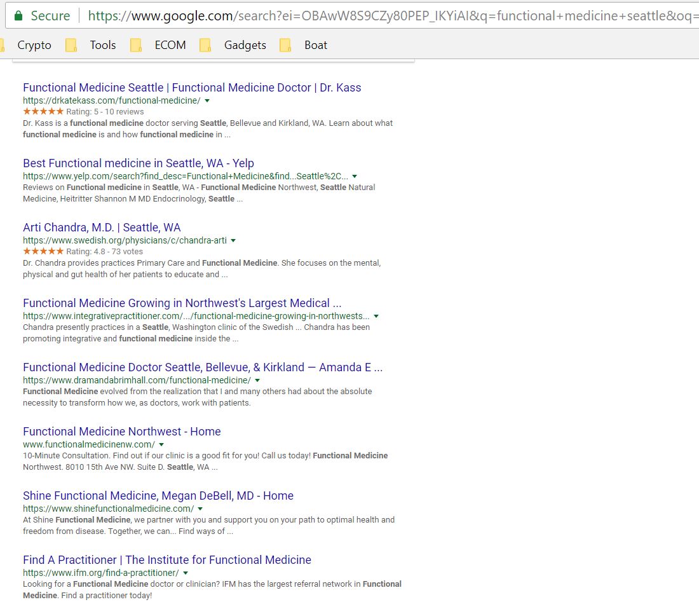Click the star rating under Arti Chandra result
This screenshot has height=616, width=699.
click(43, 252)
